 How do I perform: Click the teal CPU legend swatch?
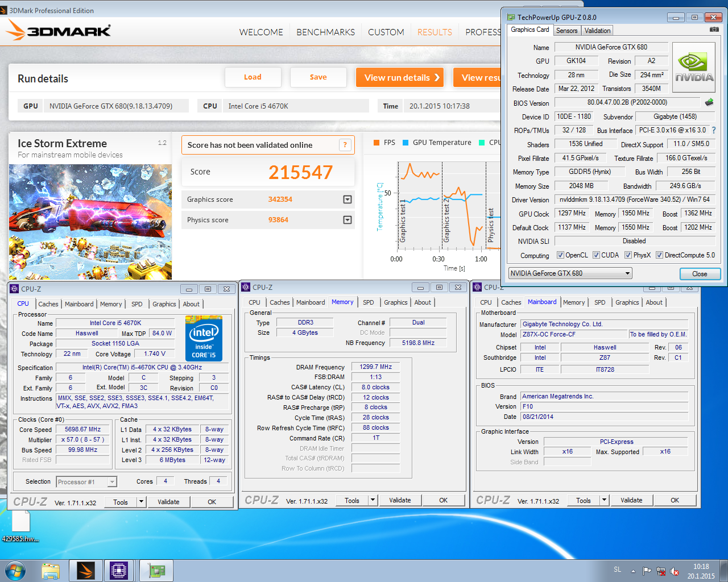click(482, 143)
